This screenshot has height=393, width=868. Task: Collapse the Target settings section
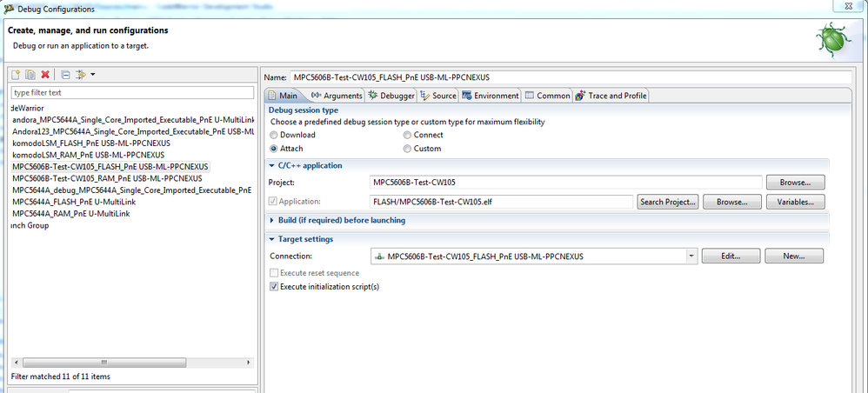[272, 239]
